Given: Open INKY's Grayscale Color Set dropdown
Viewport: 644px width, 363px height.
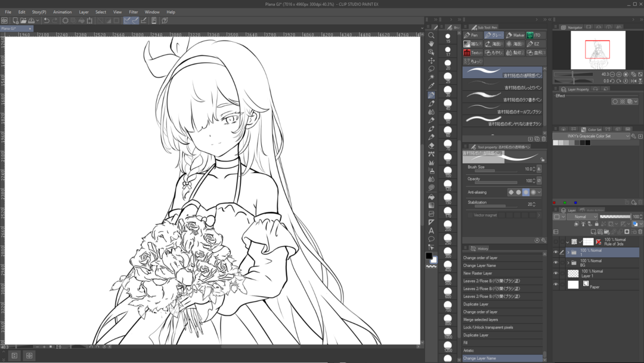Looking at the screenshot, I should [591, 136].
